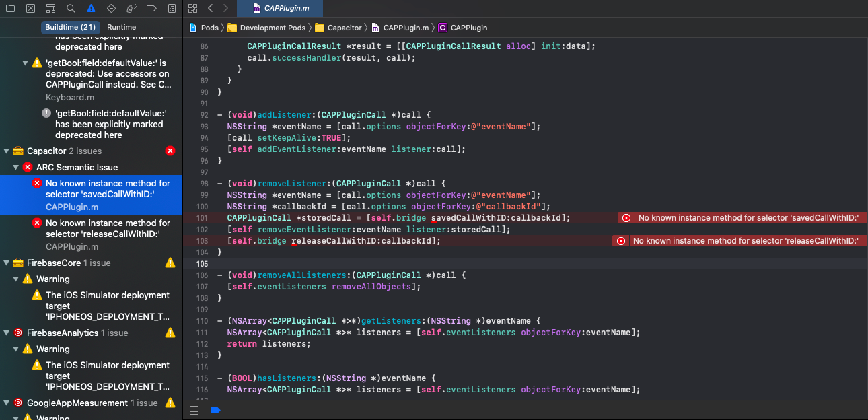Switch to the Runtime tab
Screen dimensions: 868x420
coord(122,28)
